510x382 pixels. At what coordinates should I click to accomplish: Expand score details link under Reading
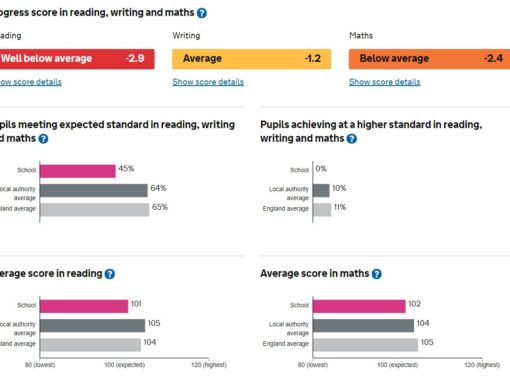[31, 82]
